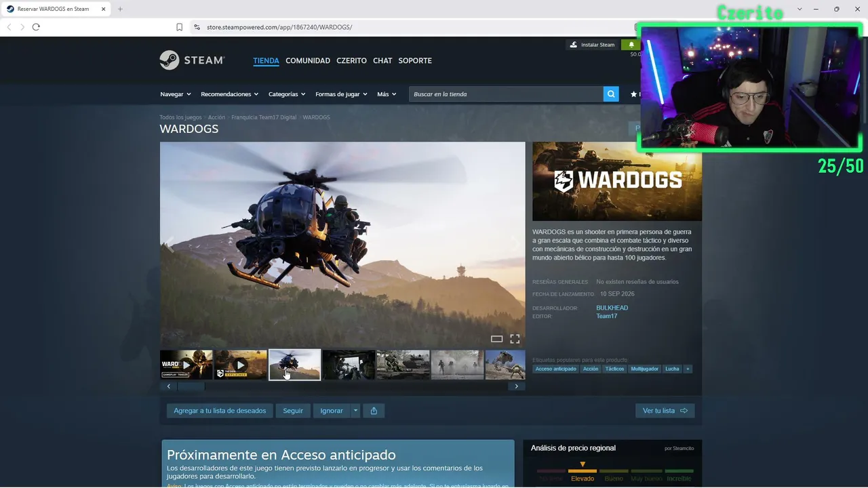Open the browser tab list chevron
This screenshot has height=488, width=868.
(800, 9)
